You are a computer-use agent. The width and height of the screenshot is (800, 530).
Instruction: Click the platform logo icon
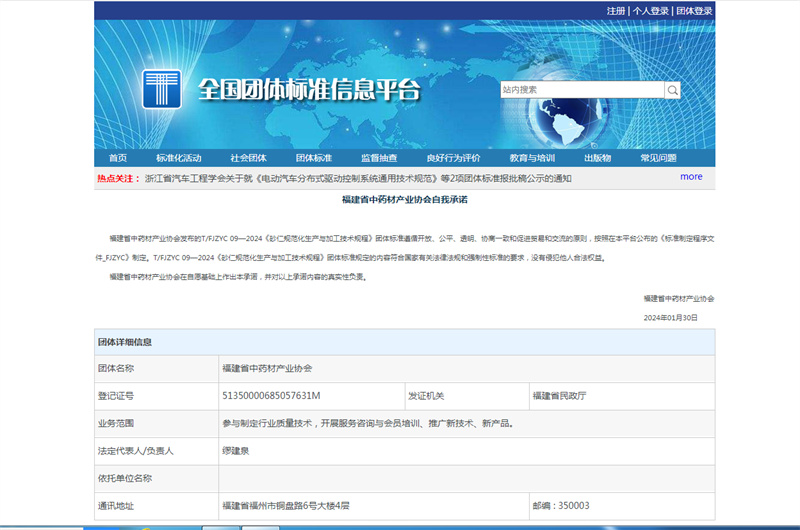click(x=162, y=89)
